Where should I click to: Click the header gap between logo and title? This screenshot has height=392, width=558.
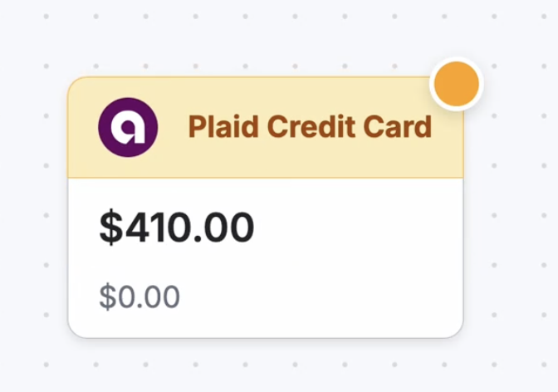pyautogui.click(x=173, y=127)
